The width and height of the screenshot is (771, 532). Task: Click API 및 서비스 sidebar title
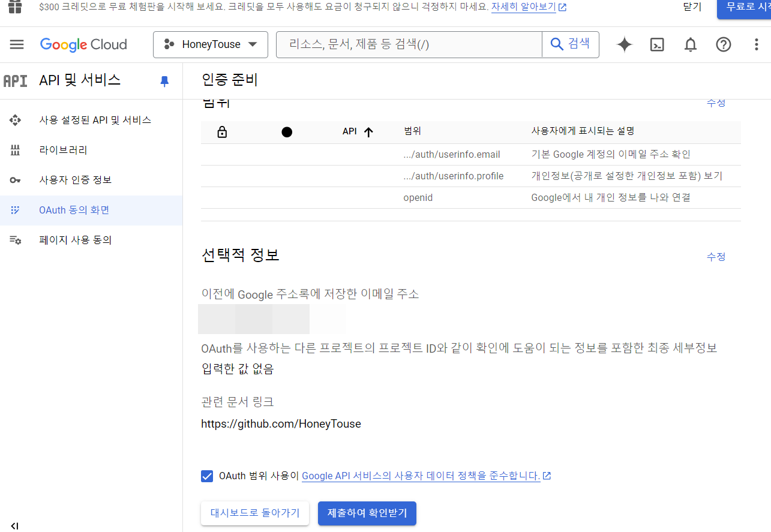point(80,80)
